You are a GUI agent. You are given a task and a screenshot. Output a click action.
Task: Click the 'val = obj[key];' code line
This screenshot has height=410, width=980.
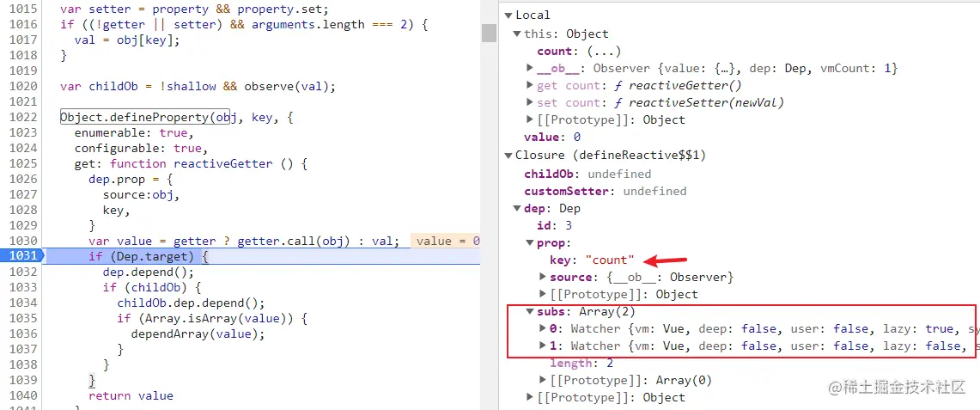127,40
